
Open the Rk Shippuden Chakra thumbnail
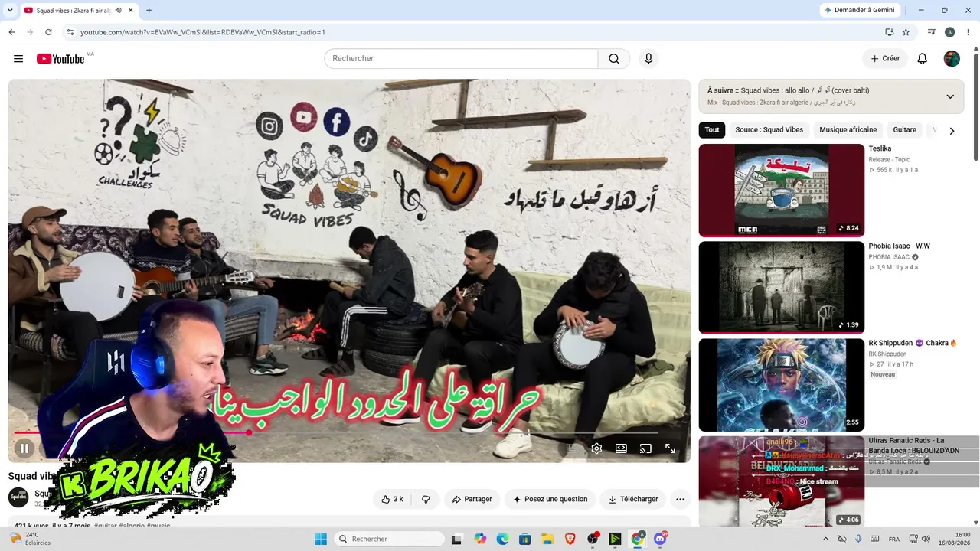pyautogui.click(x=782, y=385)
